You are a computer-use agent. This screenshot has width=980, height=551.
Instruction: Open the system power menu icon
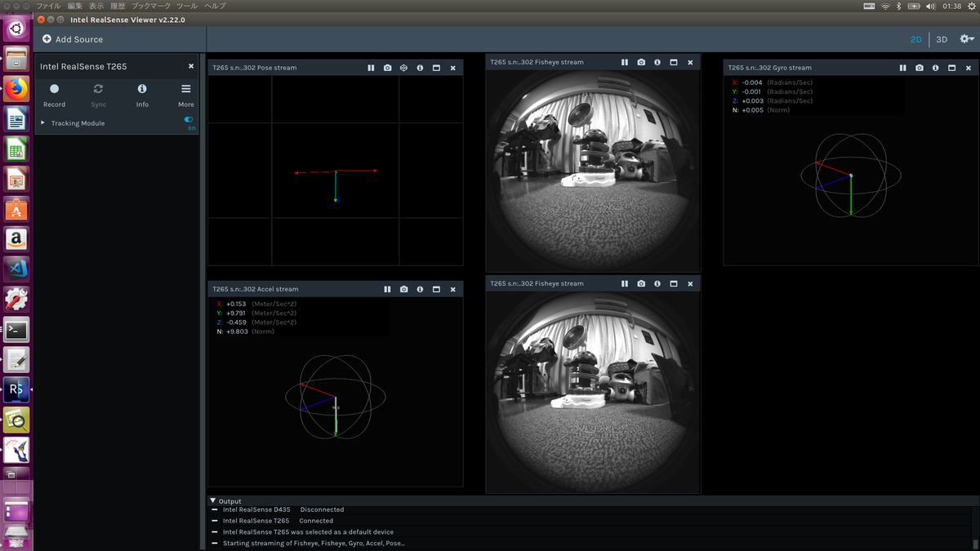coord(971,6)
